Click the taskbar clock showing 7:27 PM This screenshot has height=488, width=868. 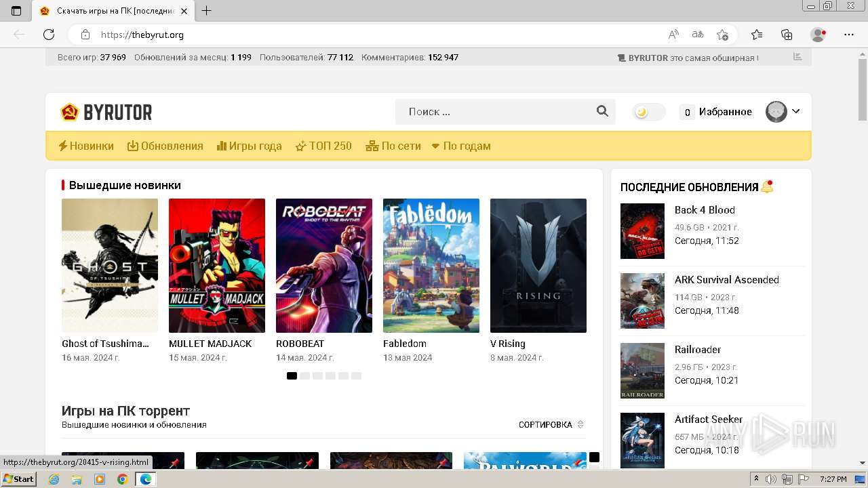tap(833, 479)
